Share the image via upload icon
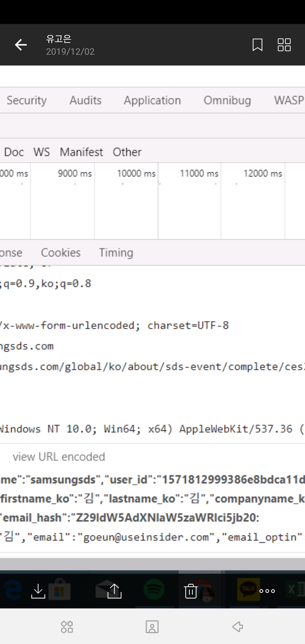 114,591
